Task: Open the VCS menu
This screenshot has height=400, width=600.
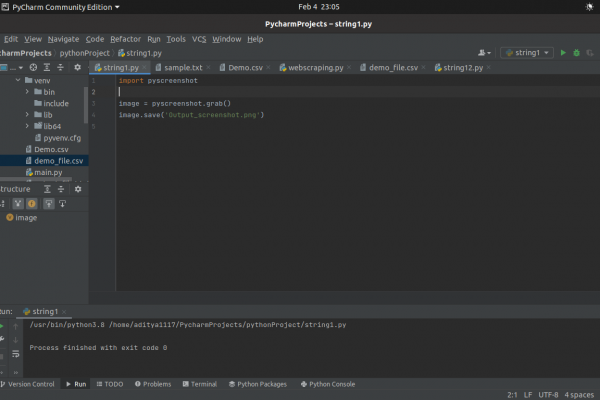Action: point(199,39)
